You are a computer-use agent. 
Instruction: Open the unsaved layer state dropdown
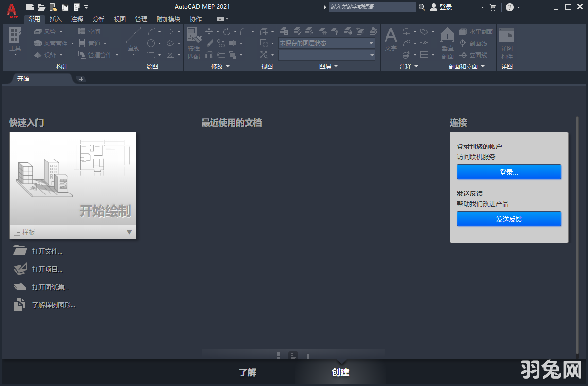point(371,43)
